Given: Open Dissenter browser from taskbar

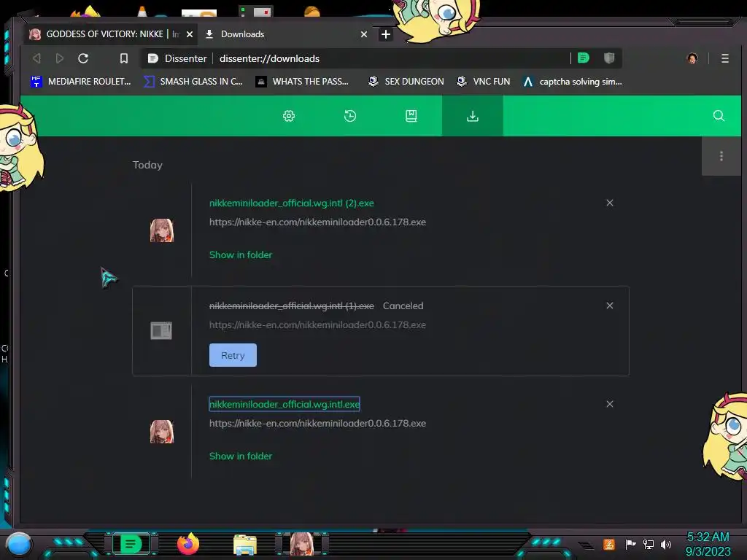Looking at the screenshot, I should pos(131,544).
